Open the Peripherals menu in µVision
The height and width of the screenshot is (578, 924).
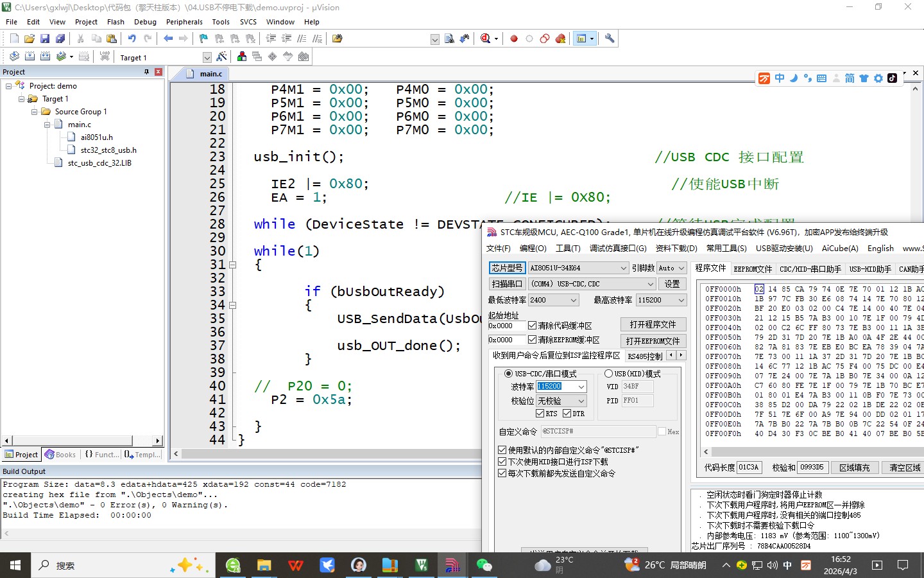[184, 22]
